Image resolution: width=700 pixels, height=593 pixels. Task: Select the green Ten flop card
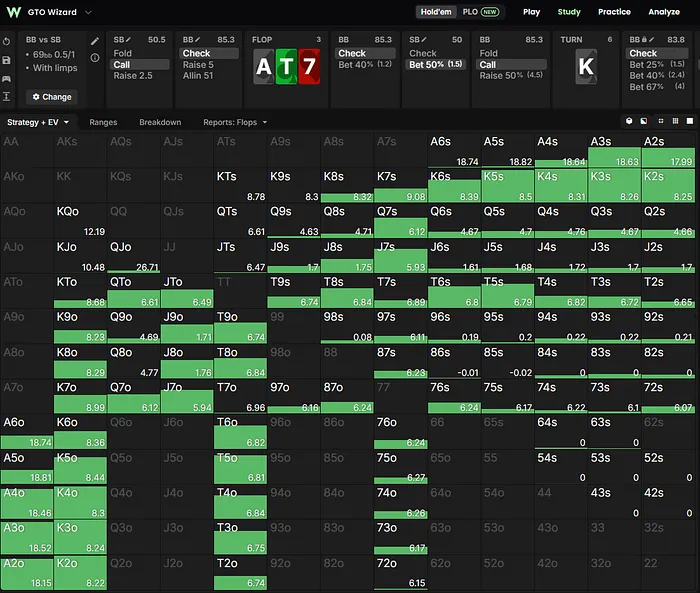286,67
